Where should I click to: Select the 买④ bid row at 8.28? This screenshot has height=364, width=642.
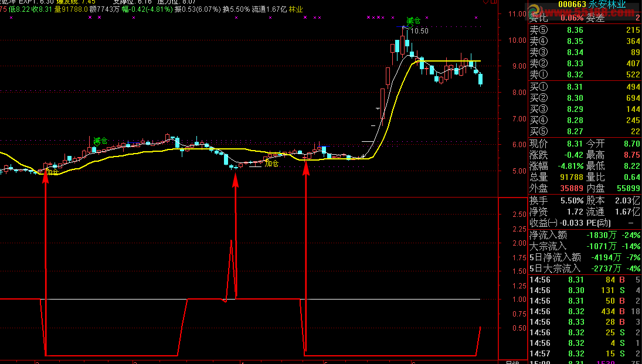tap(585, 120)
